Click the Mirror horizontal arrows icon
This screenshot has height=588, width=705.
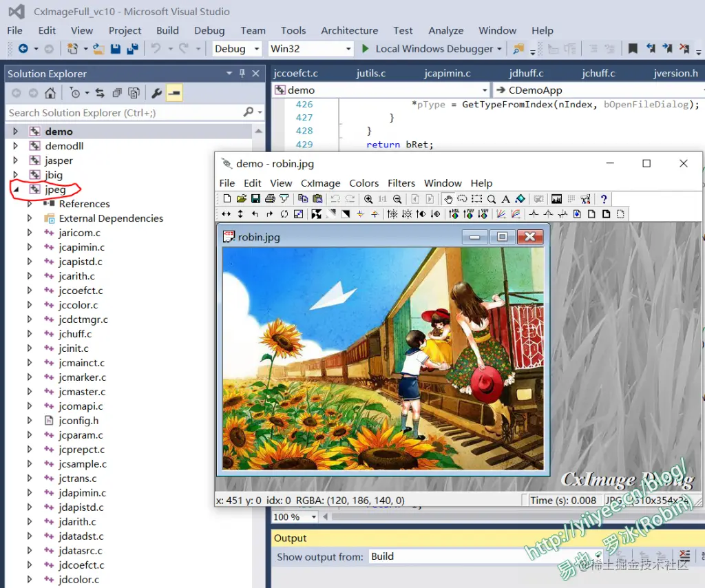[226, 214]
